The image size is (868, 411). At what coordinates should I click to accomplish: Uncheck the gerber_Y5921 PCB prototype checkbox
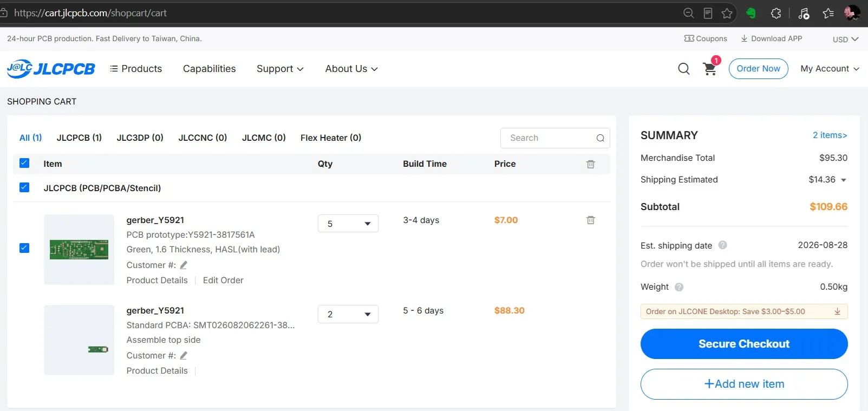tap(24, 248)
